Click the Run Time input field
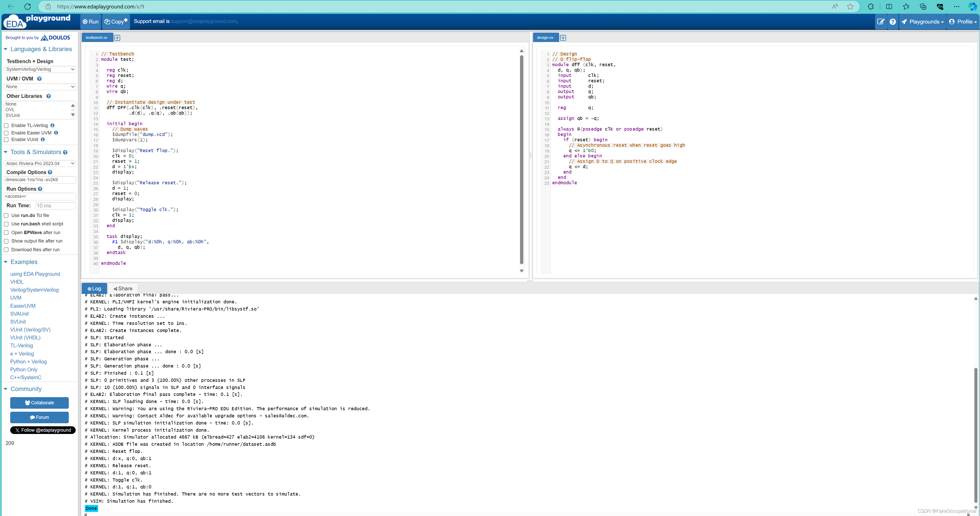 [55, 206]
